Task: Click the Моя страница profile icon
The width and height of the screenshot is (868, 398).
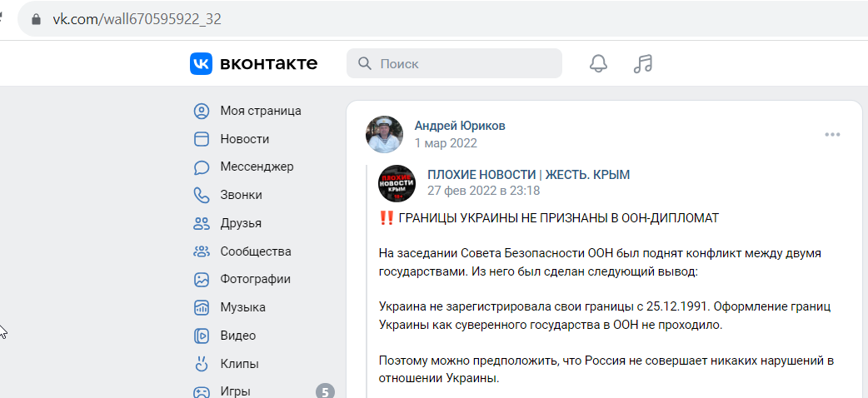Action: pos(202,111)
